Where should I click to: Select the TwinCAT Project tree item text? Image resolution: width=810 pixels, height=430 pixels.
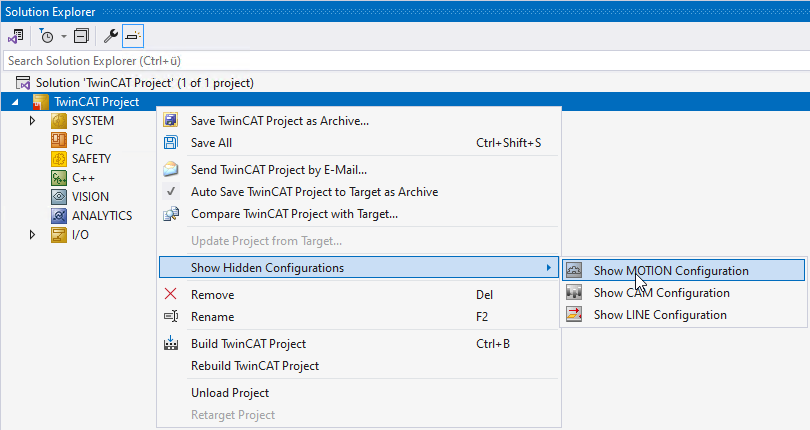point(97,102)
